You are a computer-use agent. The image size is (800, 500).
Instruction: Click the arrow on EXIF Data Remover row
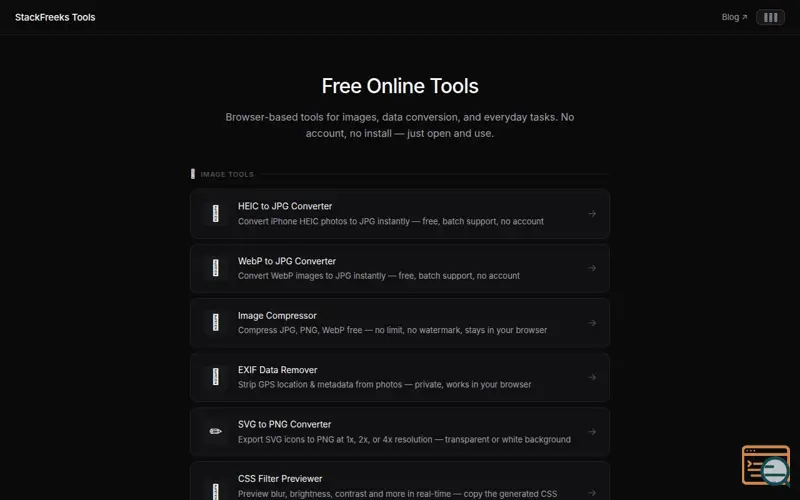(592, 378)
